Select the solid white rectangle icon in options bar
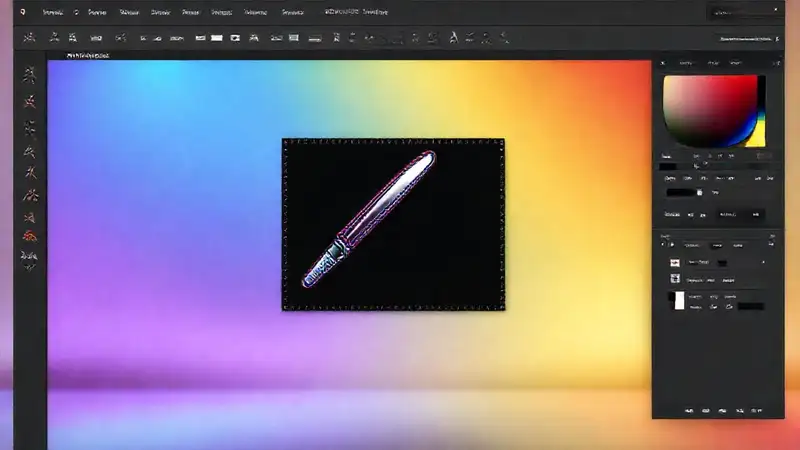 [217, 38]
